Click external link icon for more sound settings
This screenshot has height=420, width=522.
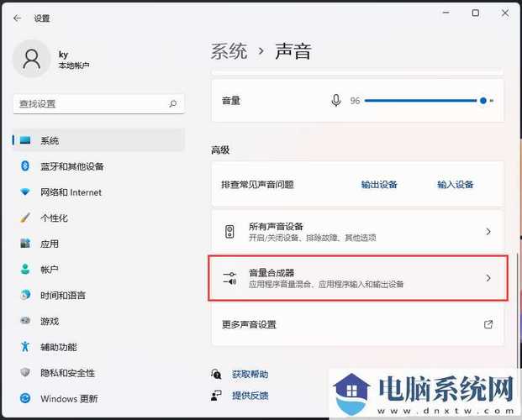pyautogui.click(x=488, y=324)
